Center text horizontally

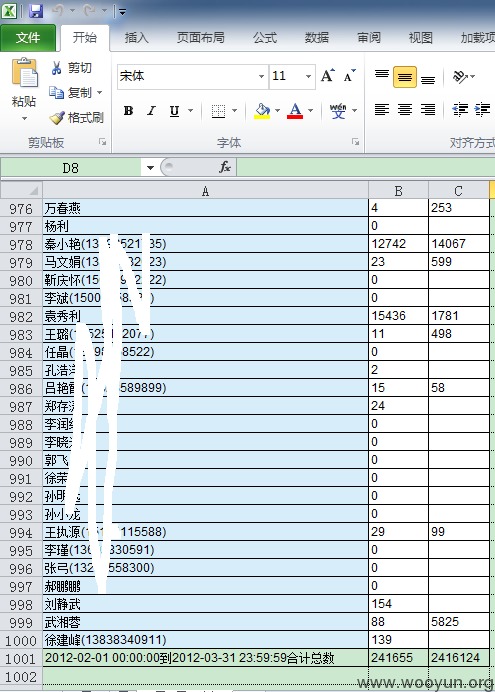[405, 109]
